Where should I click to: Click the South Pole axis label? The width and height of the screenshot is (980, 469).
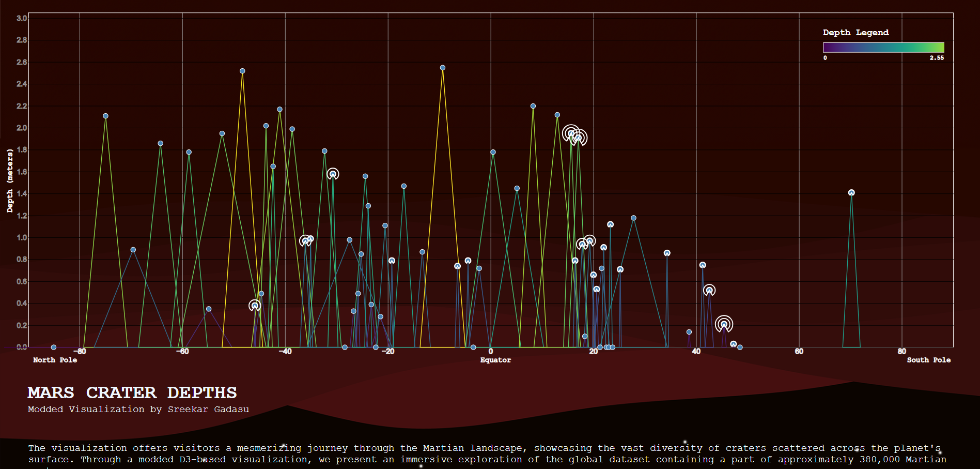coord(928,360)
